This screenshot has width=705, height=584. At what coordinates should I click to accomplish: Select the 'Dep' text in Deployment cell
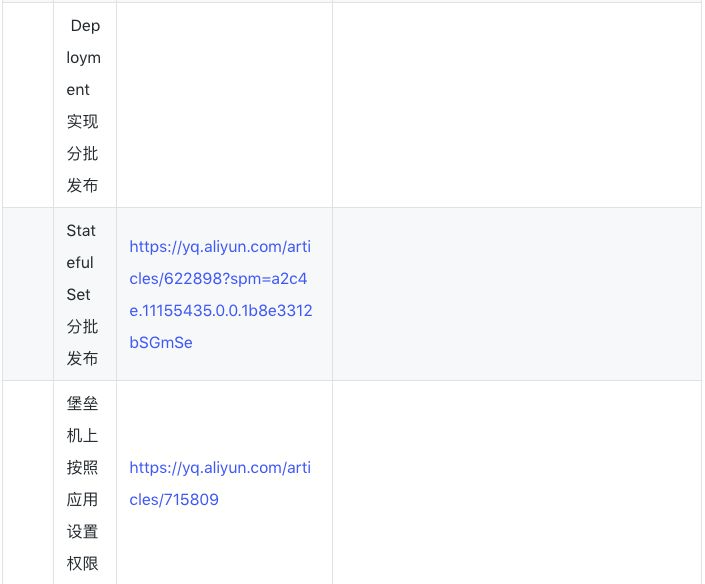click(x=85, y=26)
